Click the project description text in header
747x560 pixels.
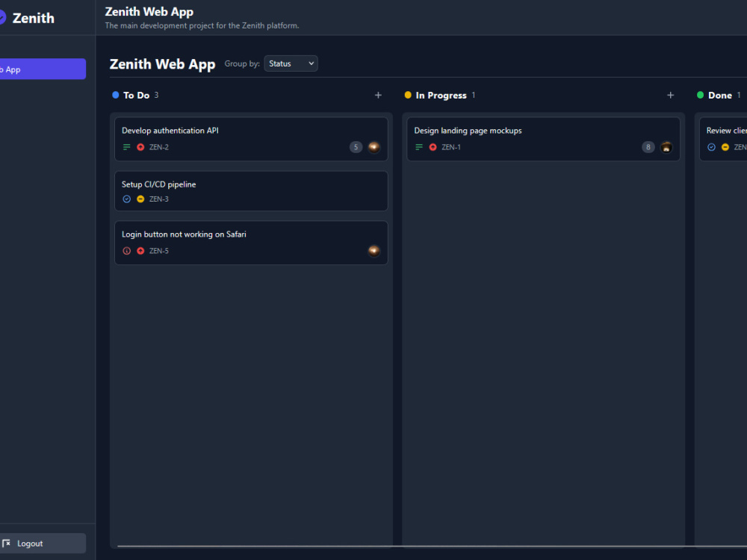[202, 25]
